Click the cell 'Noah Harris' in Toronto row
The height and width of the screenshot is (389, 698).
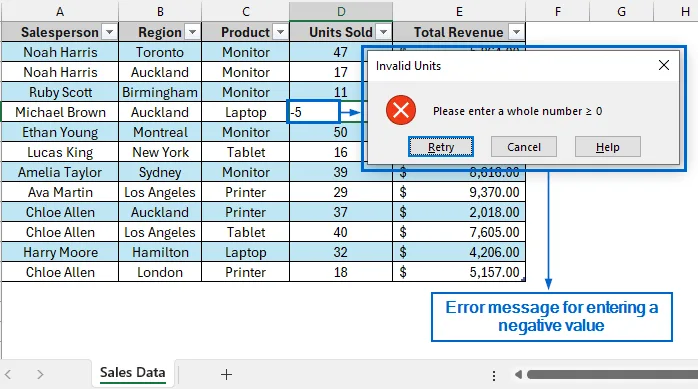coord(60,52)
